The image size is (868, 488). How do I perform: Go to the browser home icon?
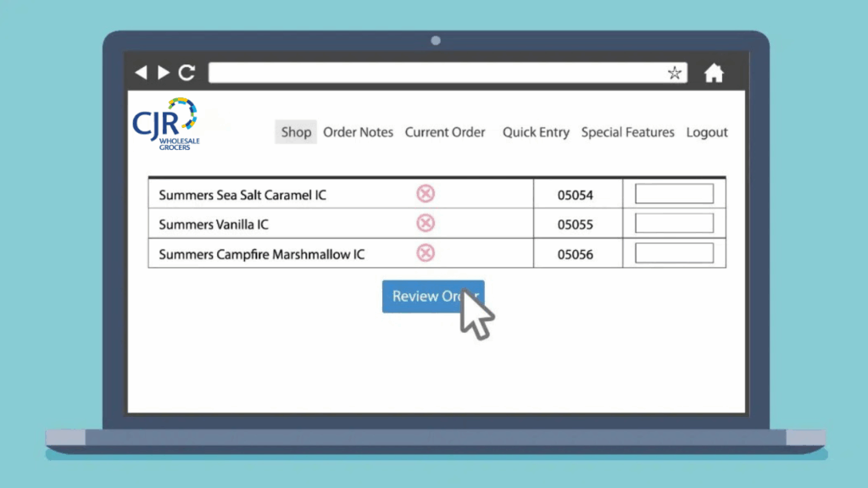pos(714,74)
